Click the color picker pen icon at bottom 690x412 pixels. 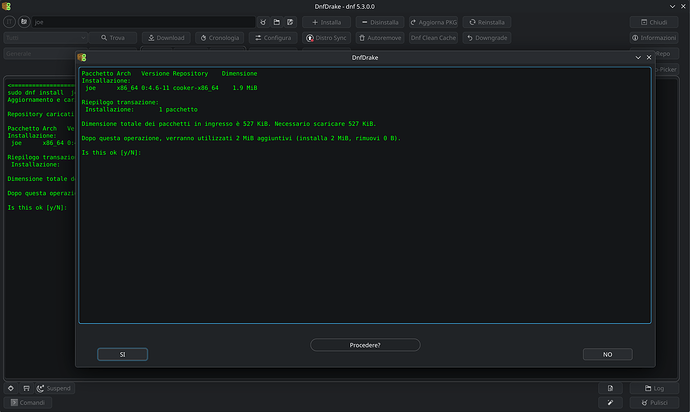click(610, 402)
